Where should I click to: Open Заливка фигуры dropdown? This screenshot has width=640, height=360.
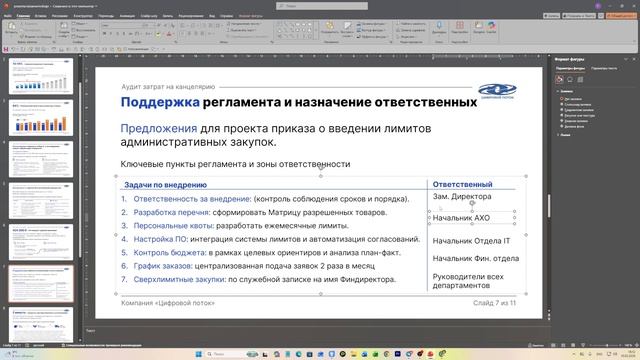pyautogui.click(x=371, y=24)
